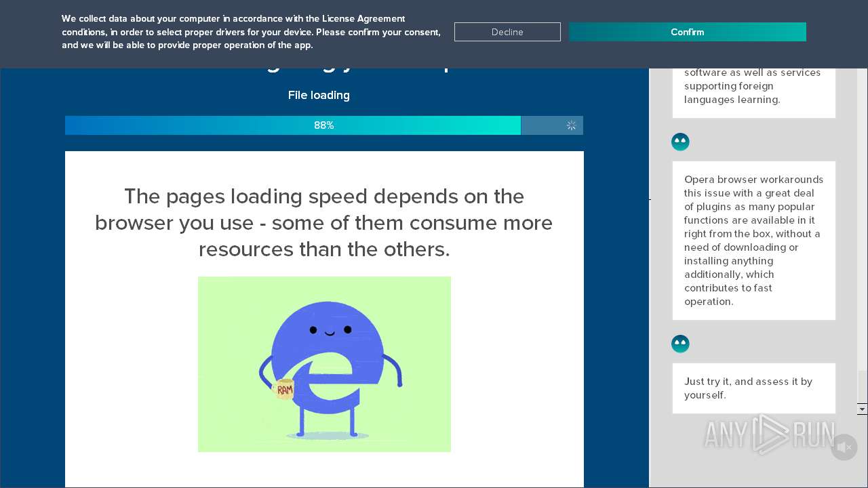Click the assistant avatar above the Opera message
Image resolution: width=868 pixels, height=488 pixels.
pos(680,142)
